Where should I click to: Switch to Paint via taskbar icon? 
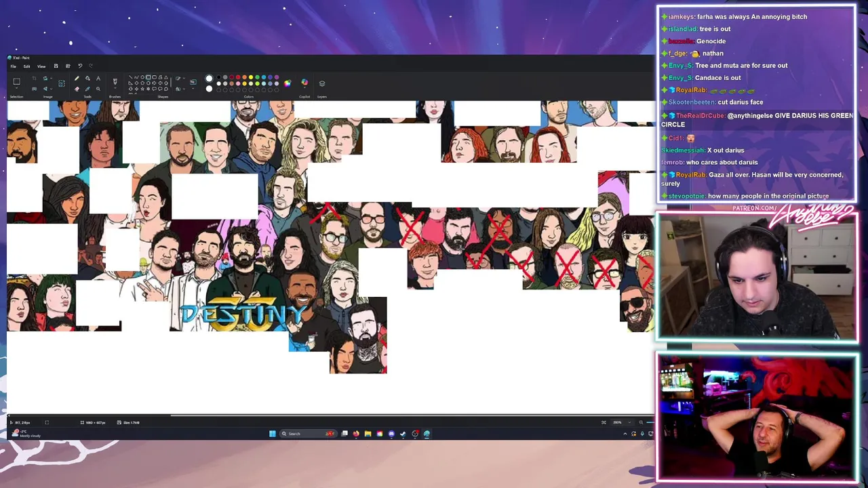click(x=427, y=434)
